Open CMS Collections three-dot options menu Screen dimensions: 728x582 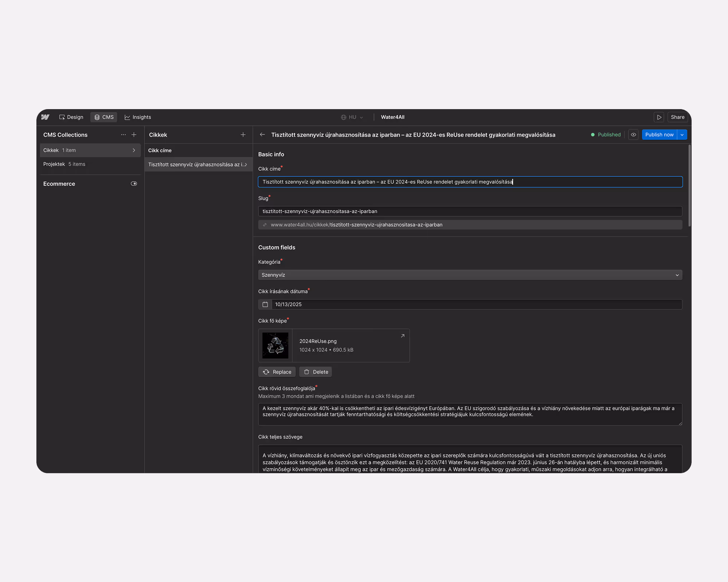123,135
